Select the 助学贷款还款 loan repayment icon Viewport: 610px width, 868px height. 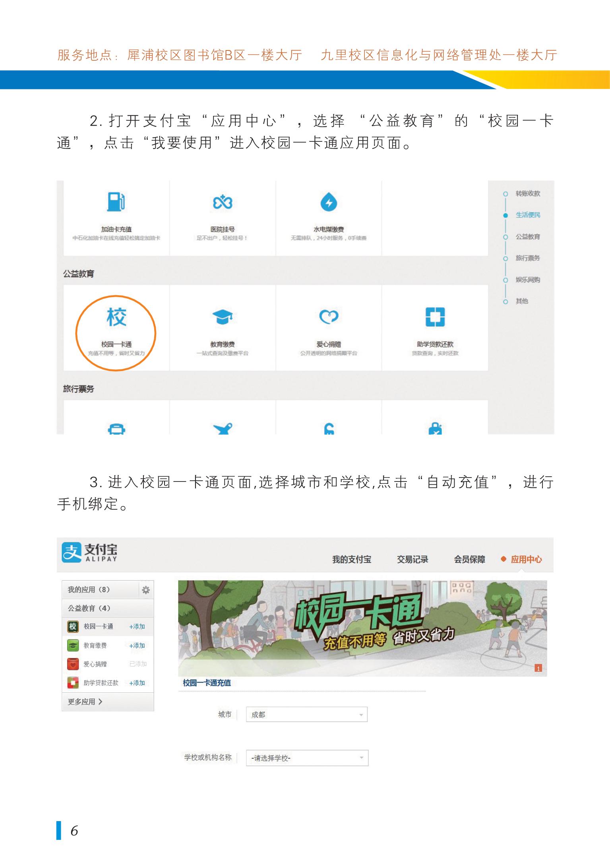(x=435, y=317)
